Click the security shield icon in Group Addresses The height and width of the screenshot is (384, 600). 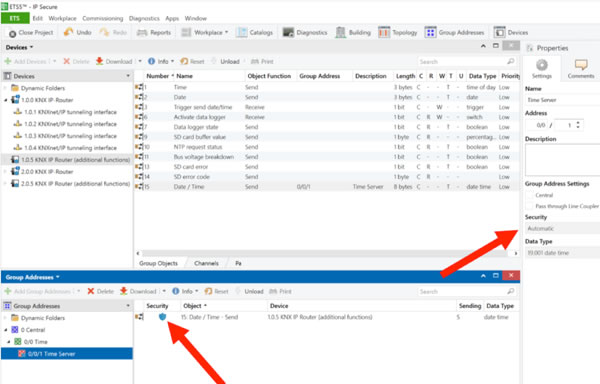click(162, 317)
